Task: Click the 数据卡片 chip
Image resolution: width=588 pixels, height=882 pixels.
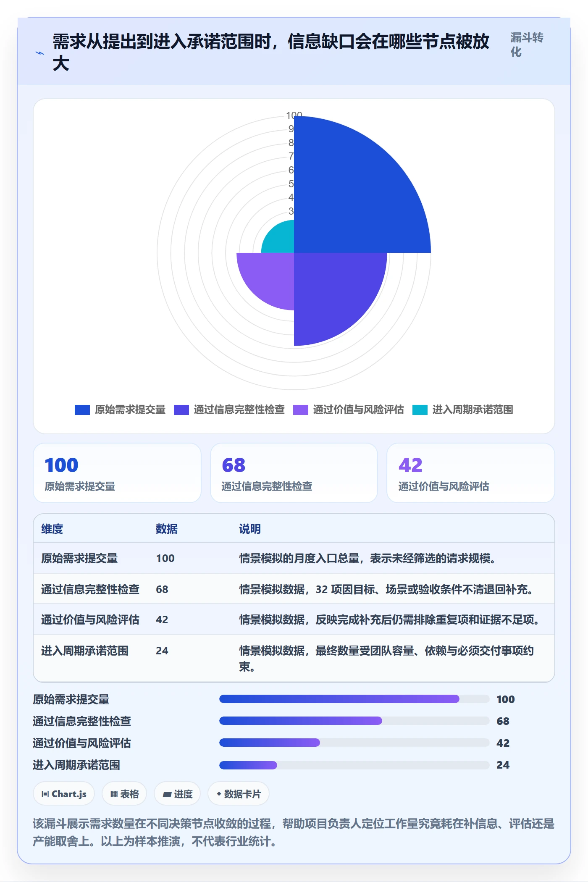Action: point(239,794)
